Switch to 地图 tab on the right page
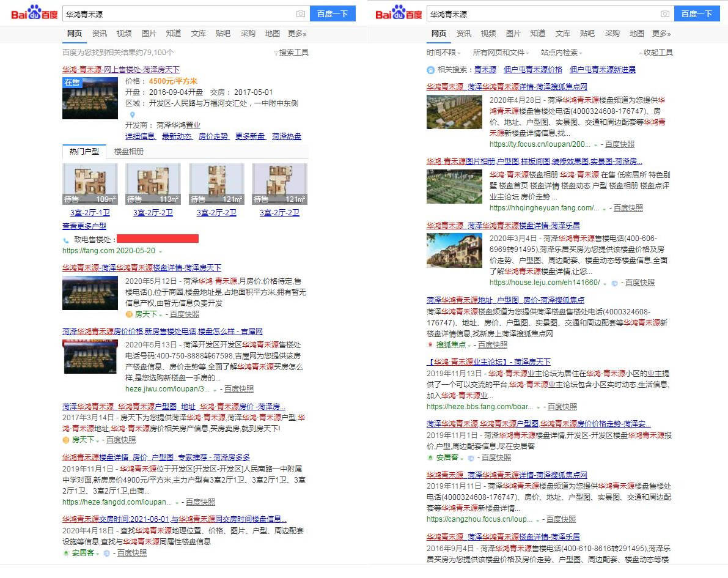Screen dimensions: 728x578 [x=636, y=34]
